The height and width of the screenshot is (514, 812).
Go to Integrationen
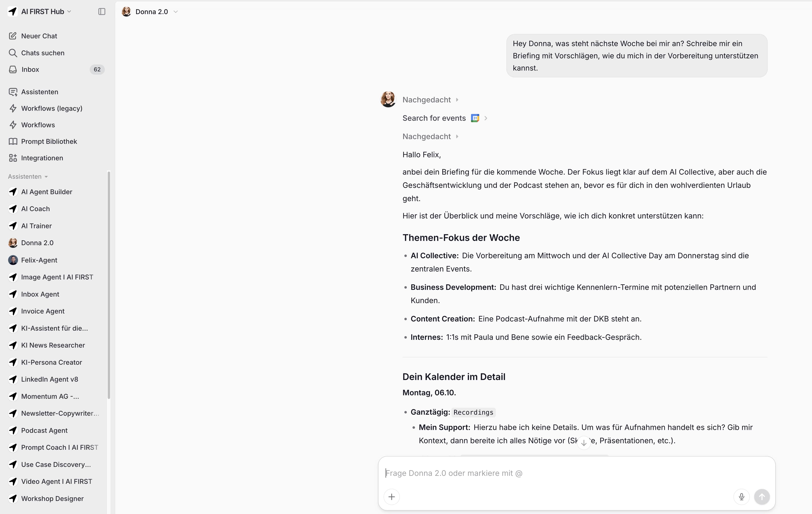click(x=42, y=158)
